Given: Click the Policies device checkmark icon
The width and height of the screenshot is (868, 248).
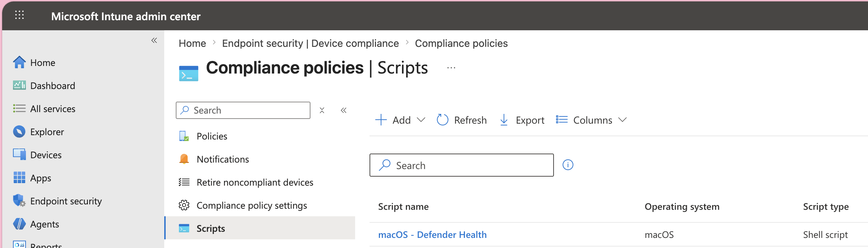Looking at the screenshot, I should (184, 136).
